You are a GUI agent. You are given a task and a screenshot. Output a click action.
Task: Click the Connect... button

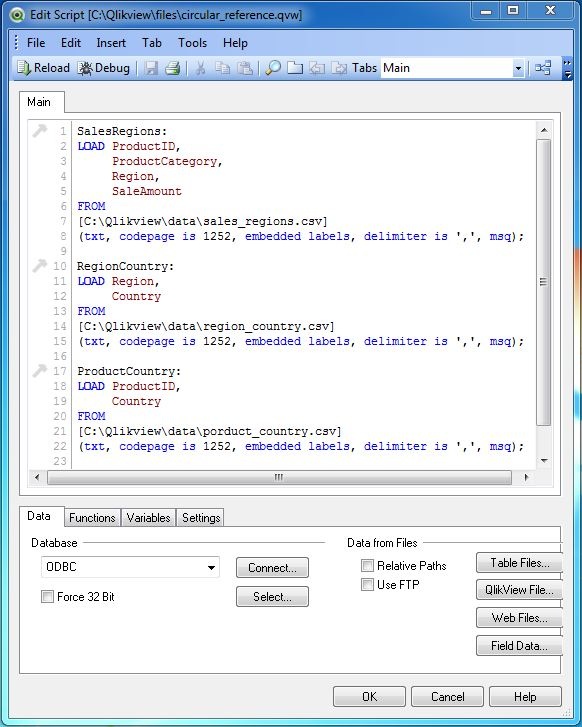[x=272, y=568]
